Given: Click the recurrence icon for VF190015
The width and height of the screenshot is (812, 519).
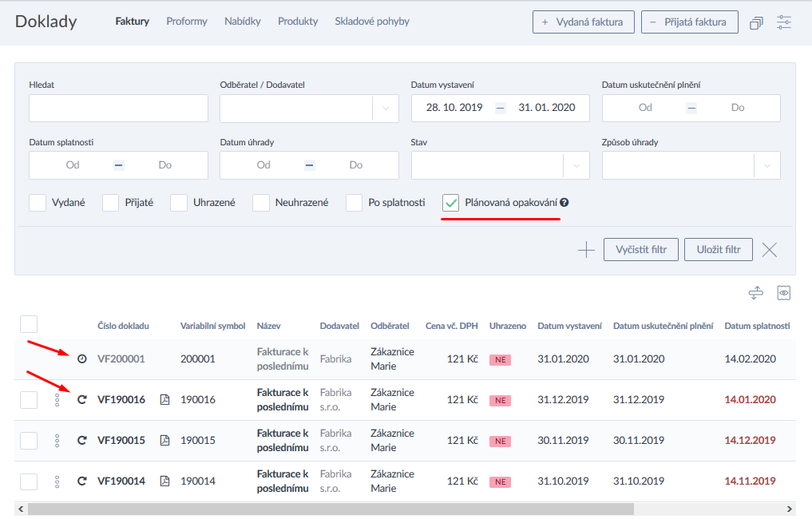Looking at the screenshot, I should point(81,441).
